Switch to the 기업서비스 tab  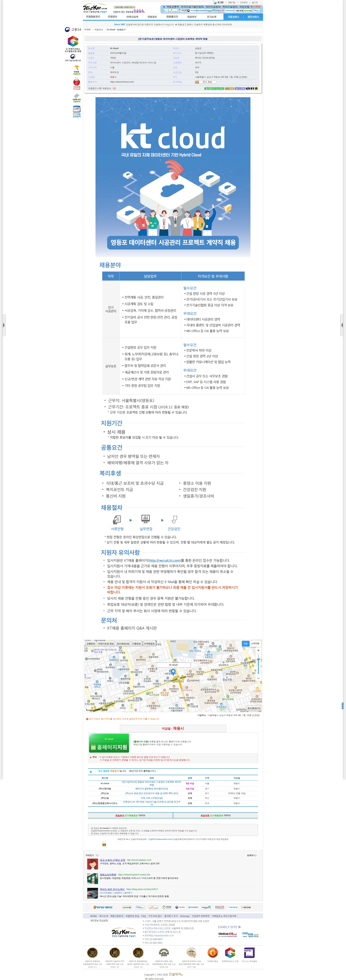[233, 17]
